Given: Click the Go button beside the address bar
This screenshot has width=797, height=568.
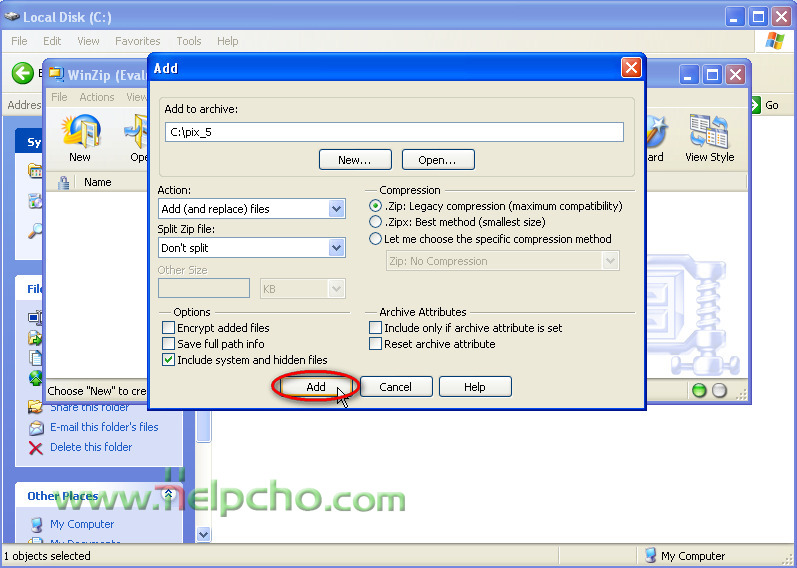Looking at the screenshot, I should coord(764,105).
